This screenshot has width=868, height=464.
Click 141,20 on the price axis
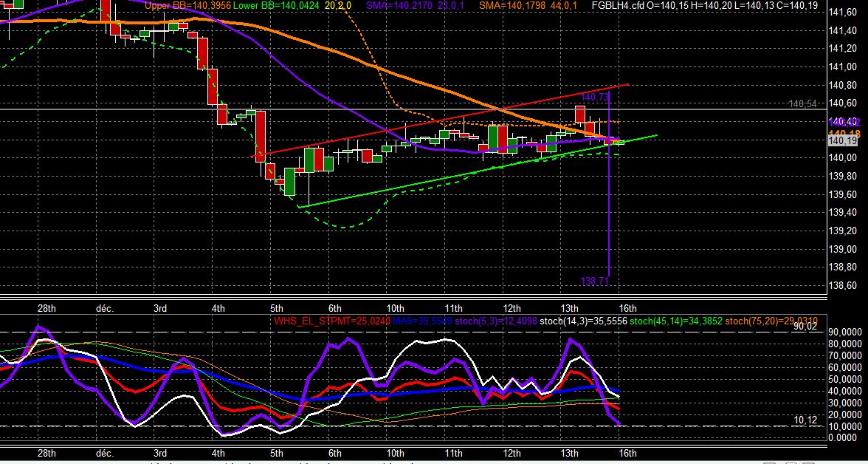point(844,50)
